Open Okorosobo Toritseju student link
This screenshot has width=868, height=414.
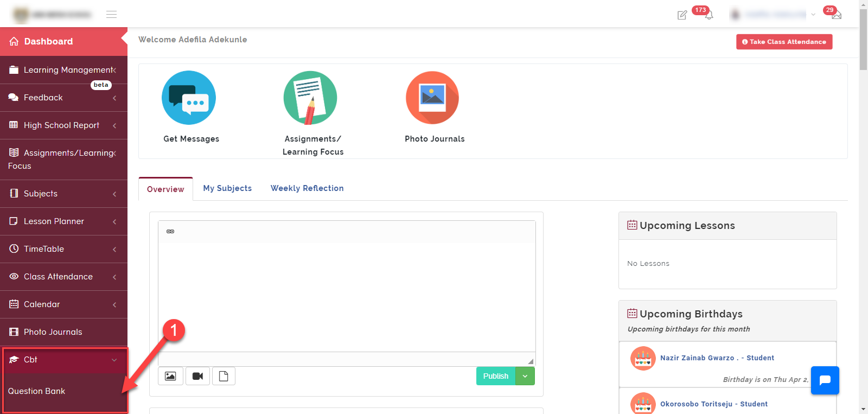pos(714,404)
